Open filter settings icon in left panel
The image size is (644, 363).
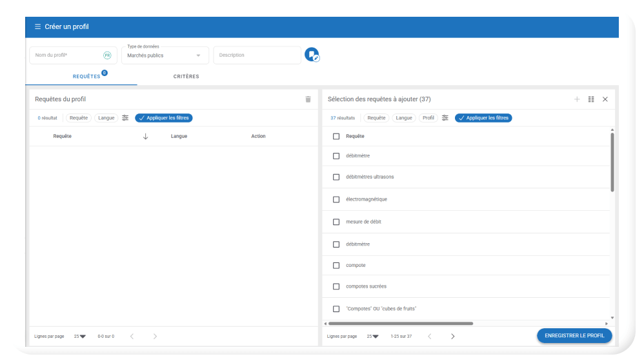pyautogui.click(x=125, y=118)
